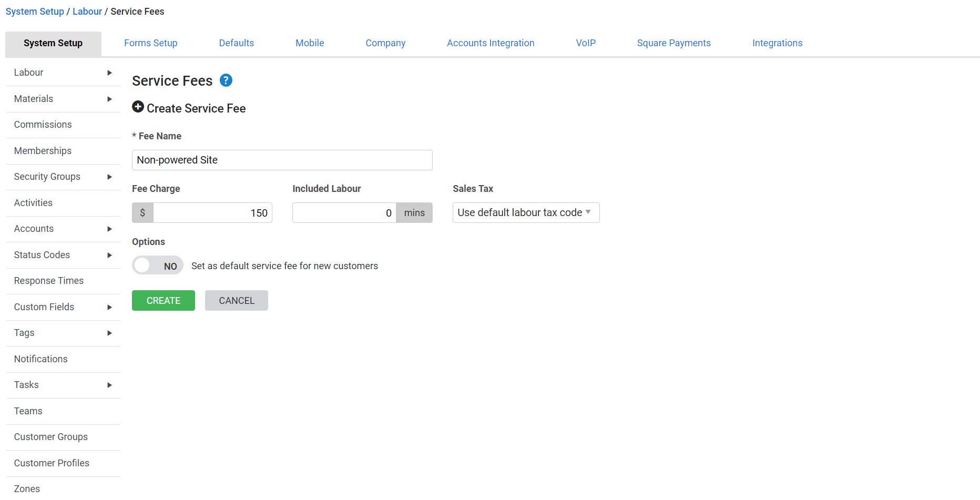This screenshot has width=980, height=500.
Task: Open the Service Fees help icon
Action: (x=226, y=80)
